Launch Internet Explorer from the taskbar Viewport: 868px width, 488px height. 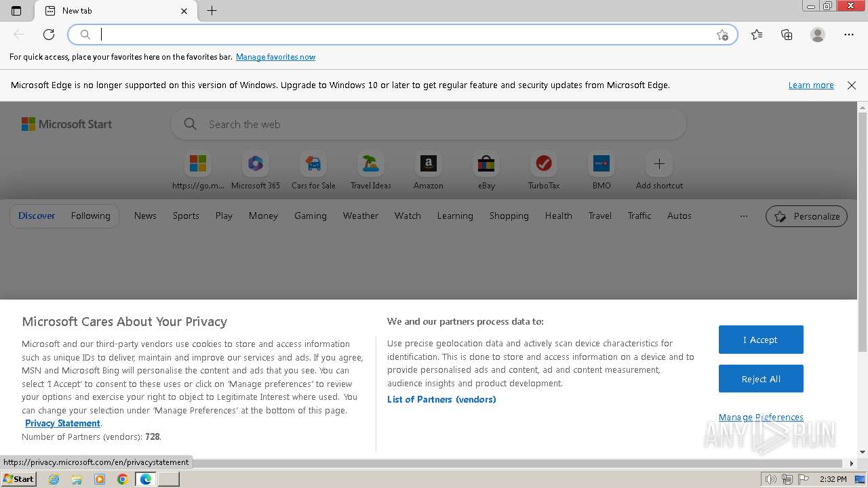(x=54, y=479)
